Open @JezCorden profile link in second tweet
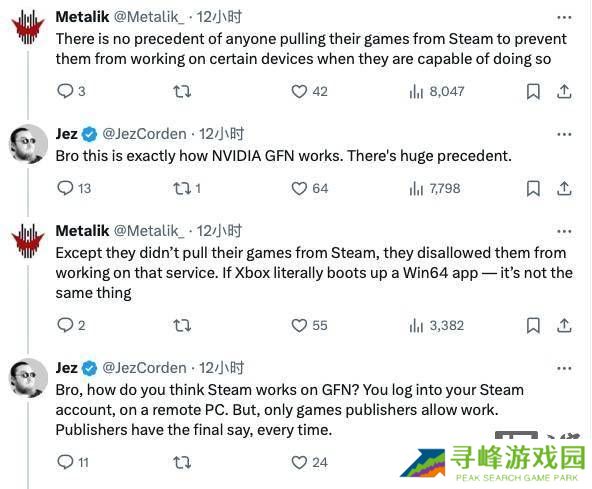Image resolution: width=592 pixels, height=489 pixels. coord(144,134)
